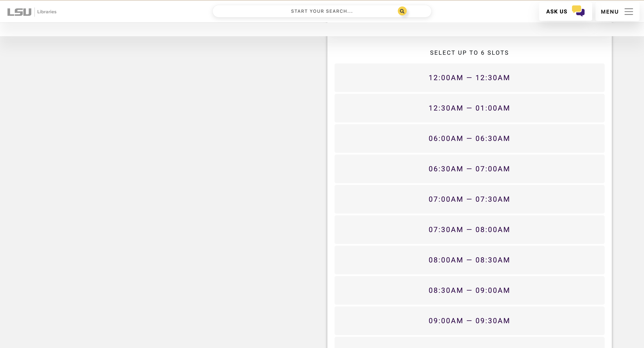Click the LSU logo
The width and height of the screenshot is (644, 348).
[19, 12]
